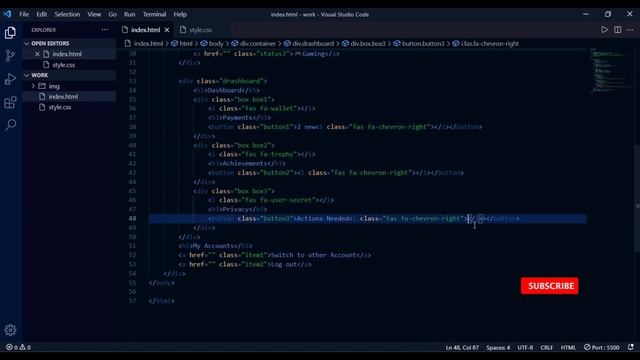Open the Go menu
Screen dimensions: 640x360
112,14
